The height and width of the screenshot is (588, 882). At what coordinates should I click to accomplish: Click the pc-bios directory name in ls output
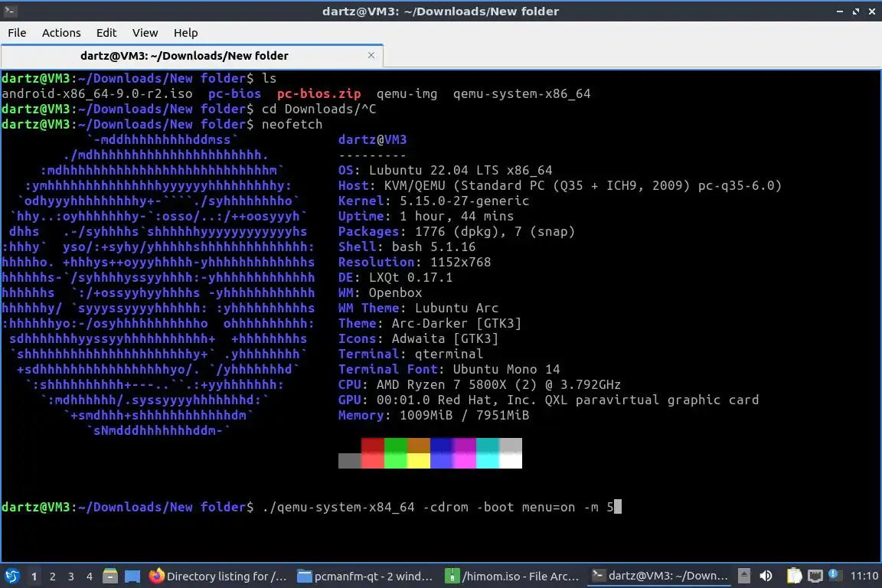coord(234,93)
